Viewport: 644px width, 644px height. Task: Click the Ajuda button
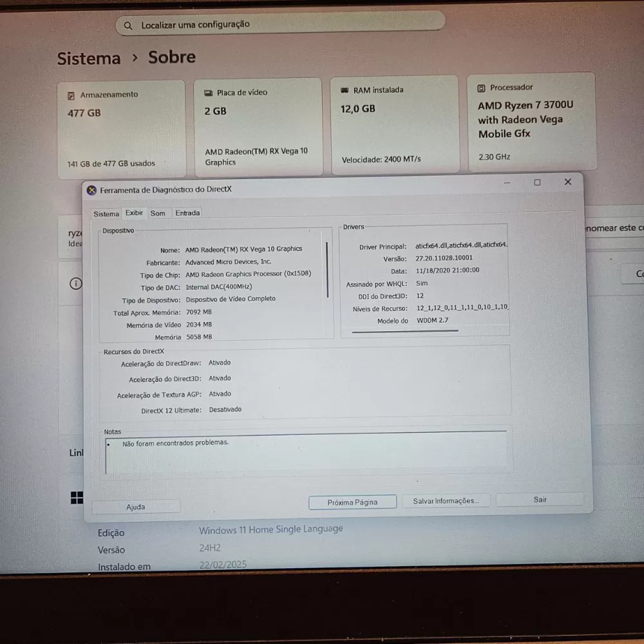click(x=135, y=507)
